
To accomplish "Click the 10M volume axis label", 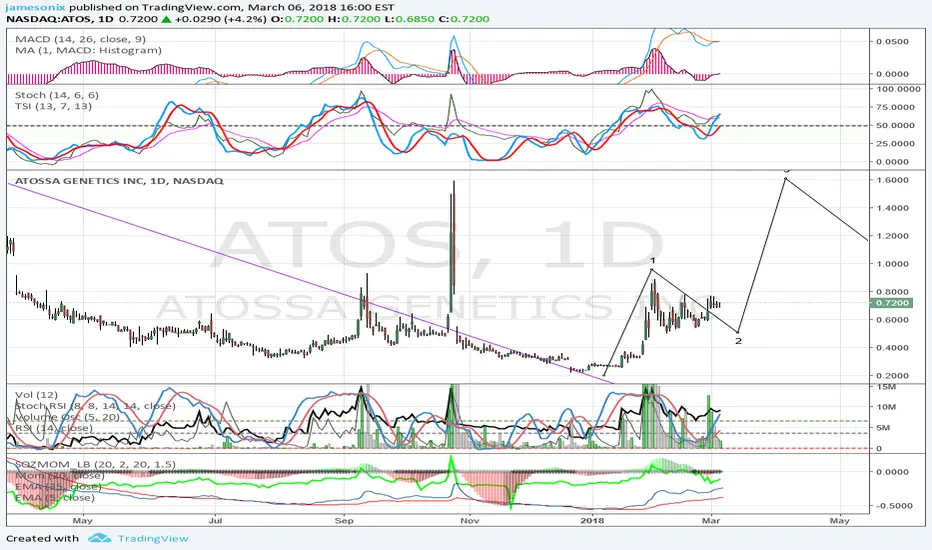I will point(886,407).
